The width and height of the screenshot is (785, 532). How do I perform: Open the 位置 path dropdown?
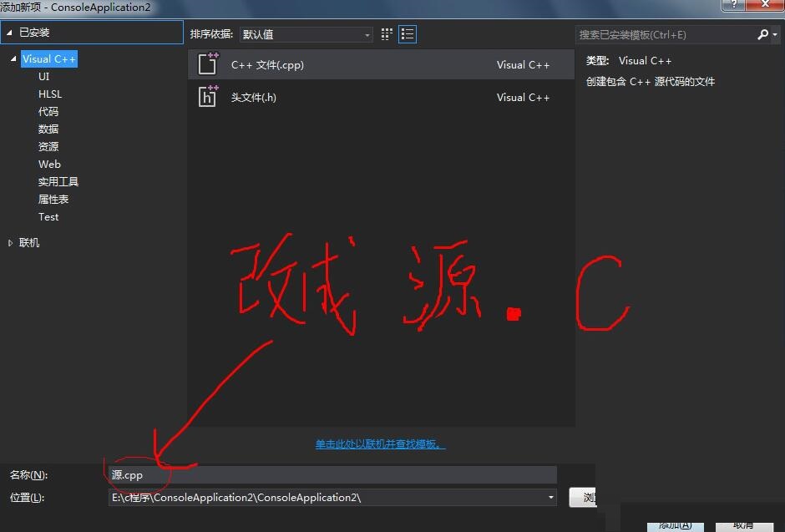click(x=550, y=498)
